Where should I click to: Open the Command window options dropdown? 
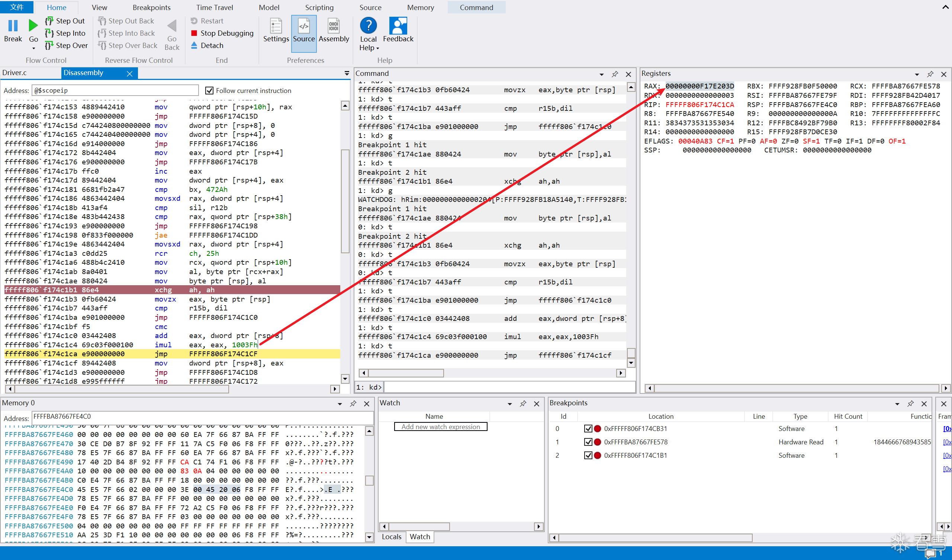coord(602,74)
